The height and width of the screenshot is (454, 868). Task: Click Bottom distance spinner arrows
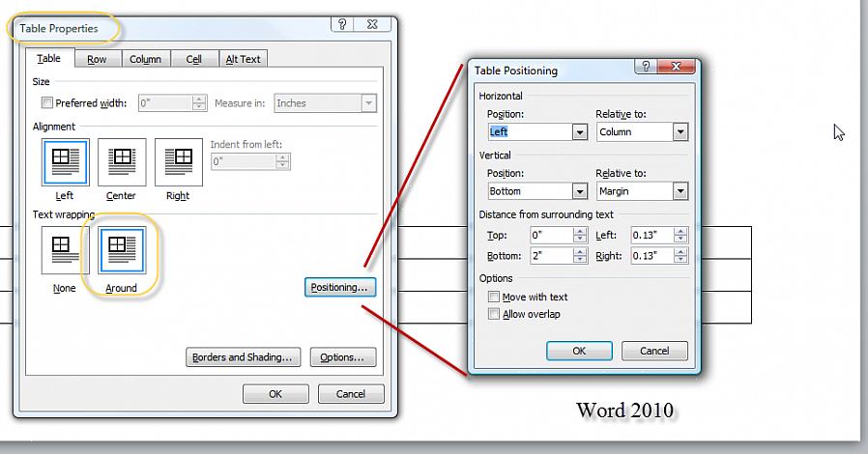tap(580, 255)
